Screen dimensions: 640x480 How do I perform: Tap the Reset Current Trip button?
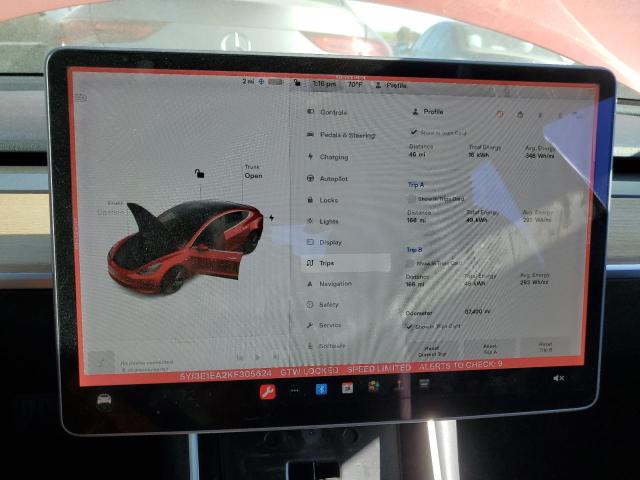click(x=431, y=351)
